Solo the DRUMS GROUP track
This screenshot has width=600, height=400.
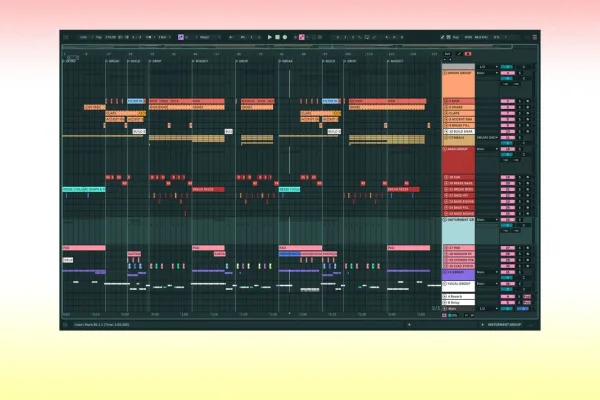tap(520, 73)
